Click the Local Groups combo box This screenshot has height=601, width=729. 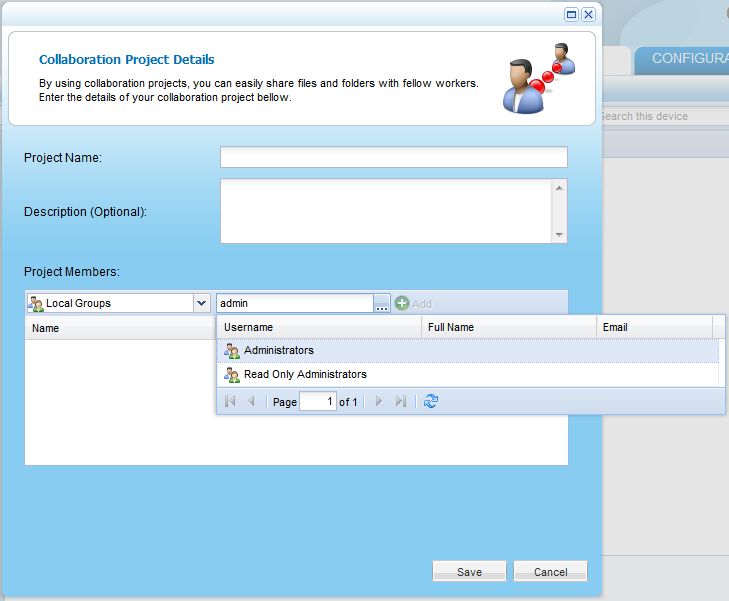pyautogui.click(x=118, y=303)
